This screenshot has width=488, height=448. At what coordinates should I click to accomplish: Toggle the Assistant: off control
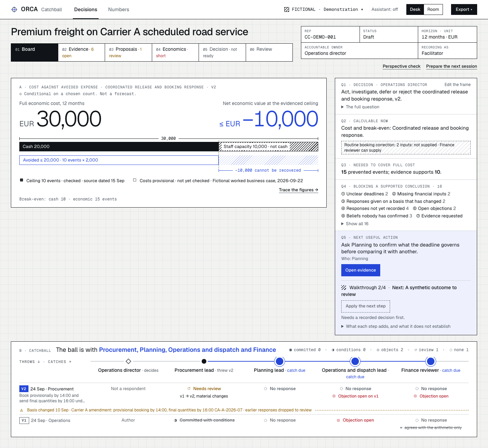(385, 9)
